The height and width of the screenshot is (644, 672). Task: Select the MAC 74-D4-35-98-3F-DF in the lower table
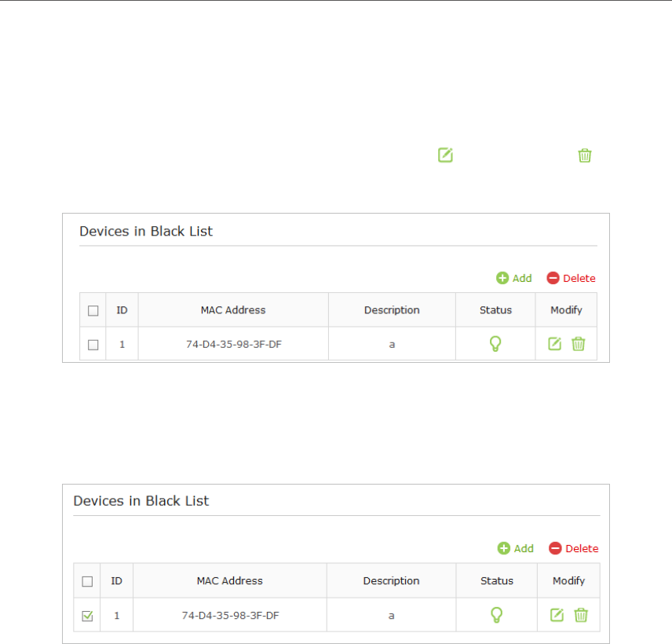[230, 615]
